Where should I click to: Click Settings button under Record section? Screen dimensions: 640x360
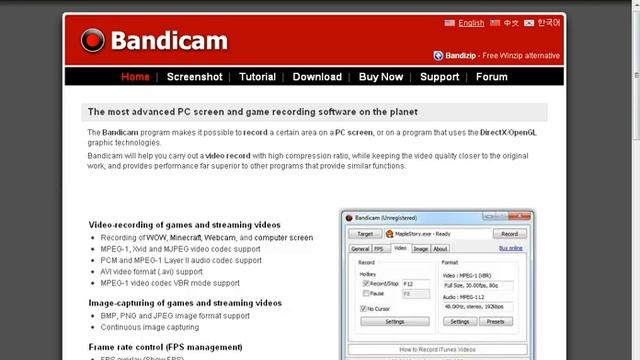point(395,322)
